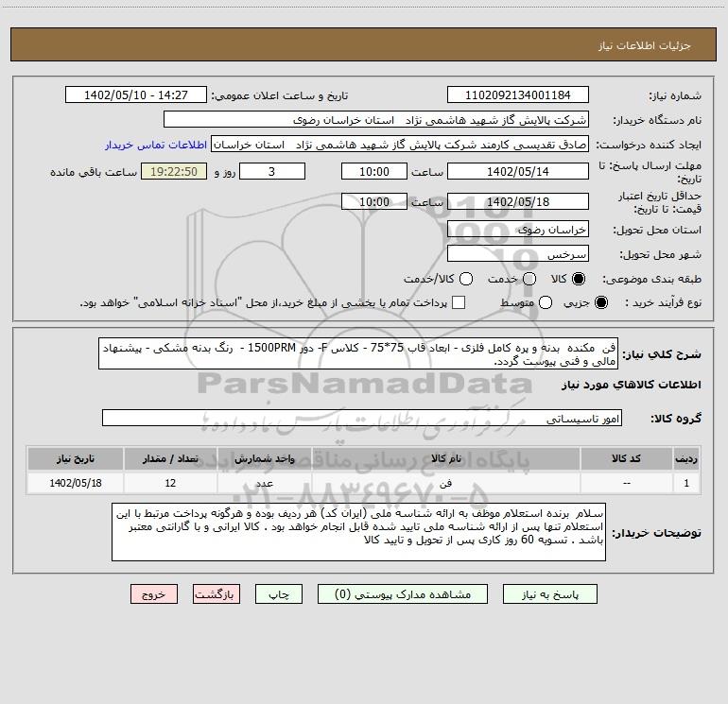Click the response deadline date 1402/05/14
This screenshot has height=704, width=728.
517,172
